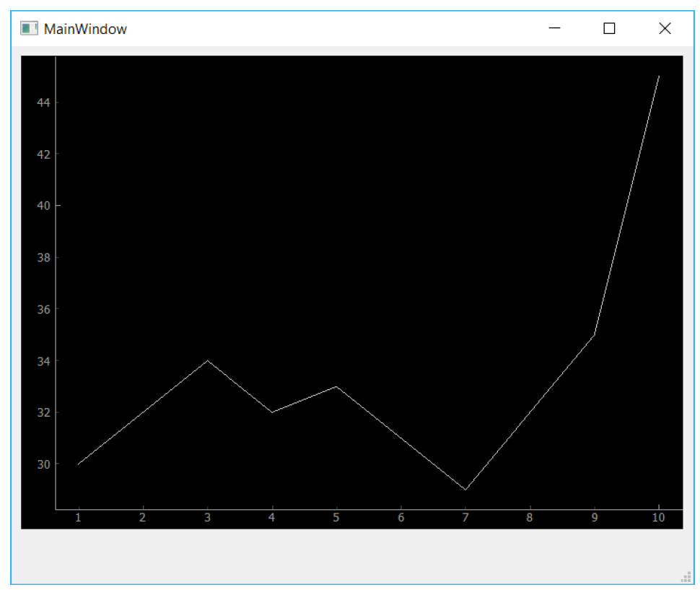The image size is (700, 590).
Task: Click the line's lowest vertex at x=7
Action: 465,490
